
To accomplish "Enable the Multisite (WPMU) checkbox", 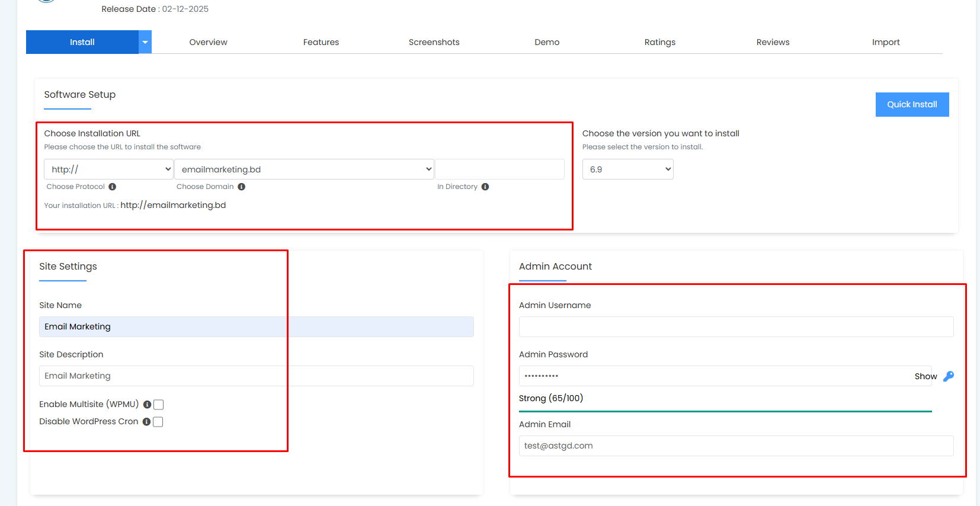I will point(159,405).
